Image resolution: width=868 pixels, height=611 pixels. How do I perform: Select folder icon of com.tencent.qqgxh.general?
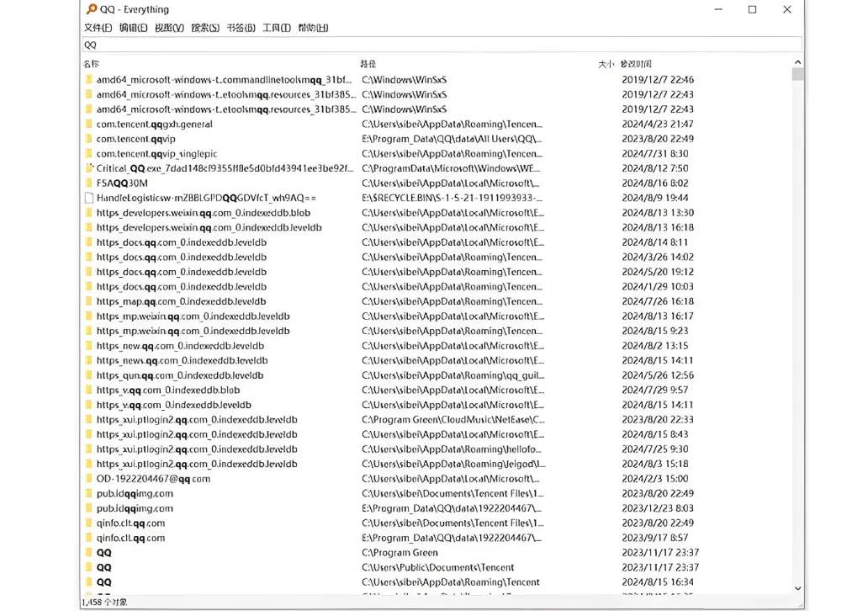coord(88,124)
